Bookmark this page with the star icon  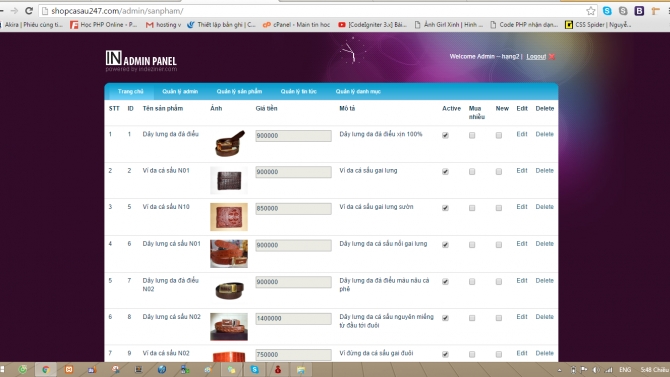click(x=591, y=11)
